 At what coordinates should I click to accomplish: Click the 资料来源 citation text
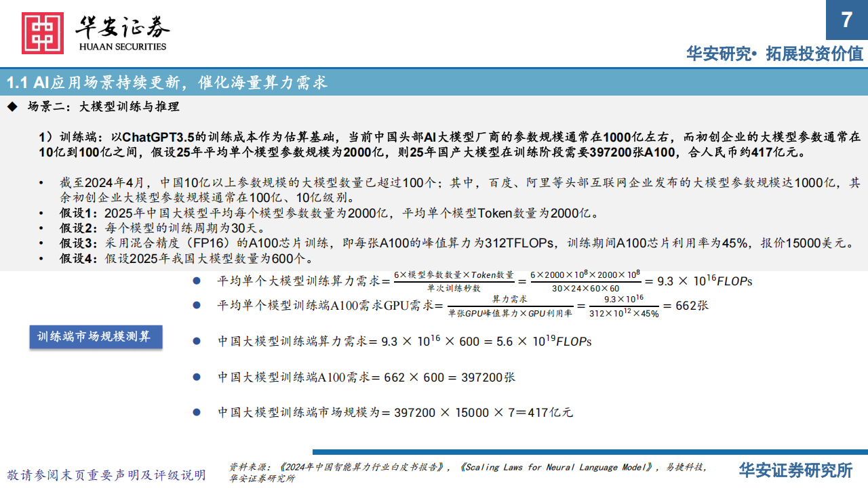(x=468, y=472)
